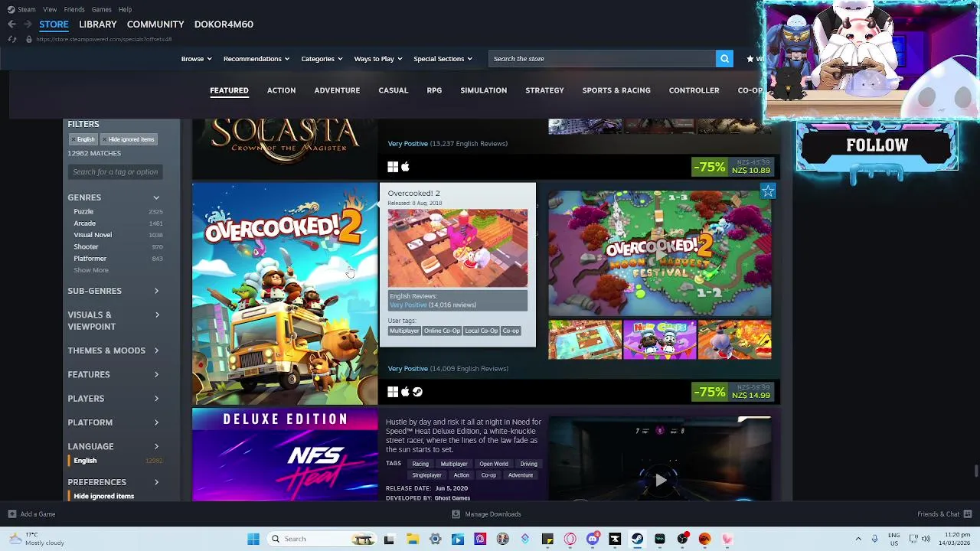The height and width of the screenshot is (551, 980).
Task: Open the Browse dropdown menu
Action: pos(196,59)
